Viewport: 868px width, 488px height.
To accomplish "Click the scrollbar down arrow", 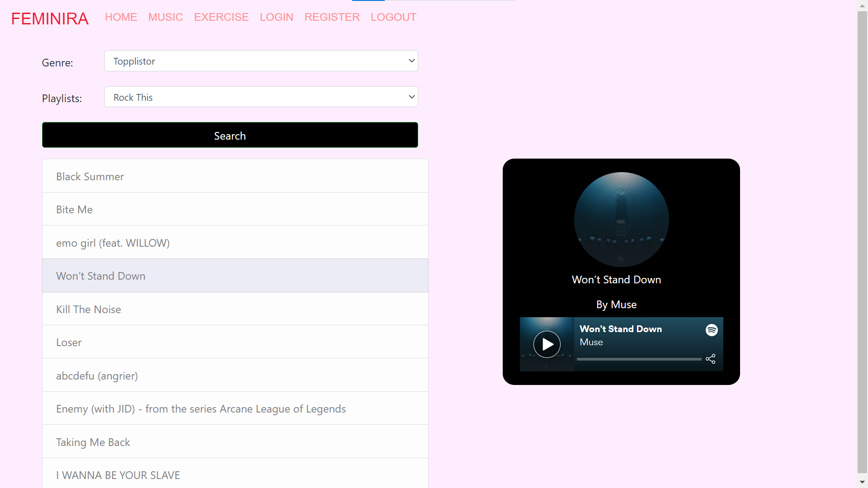I will pyautogui.click(x=862, y=482).
